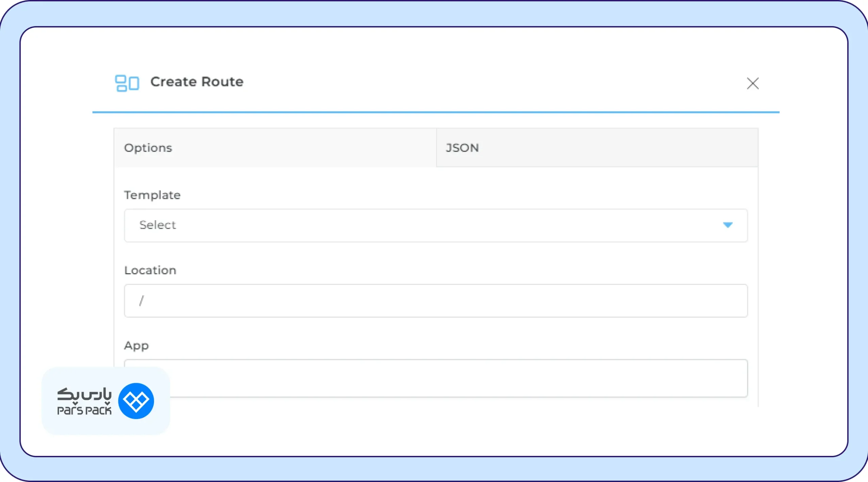Click the blue divider under the header
This screenshot has width=868, height=482.
(x=435, y=112)
